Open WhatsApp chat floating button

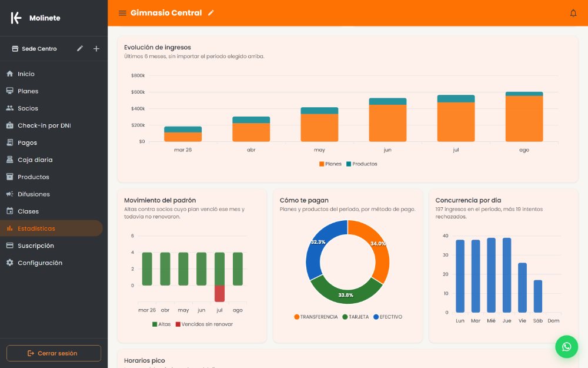coord(567,347)
